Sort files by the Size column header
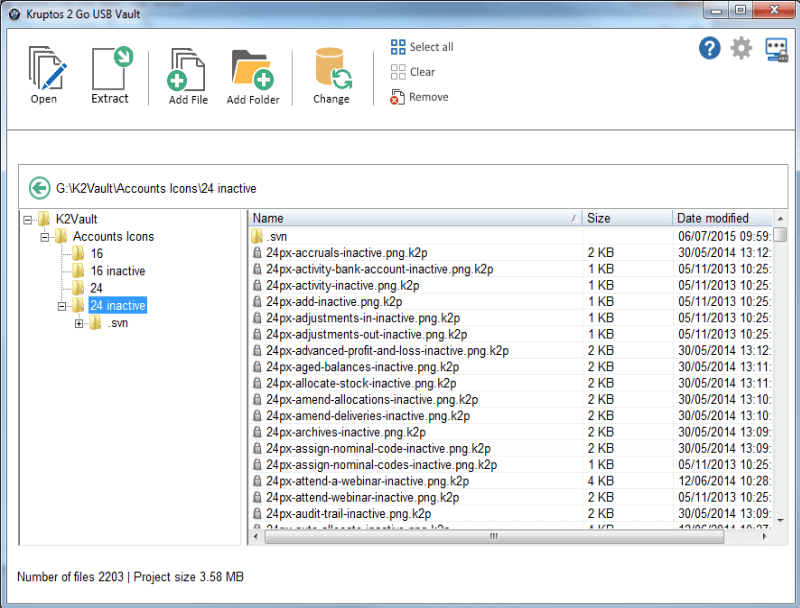 pyautogui.click(x=626, y=218)
